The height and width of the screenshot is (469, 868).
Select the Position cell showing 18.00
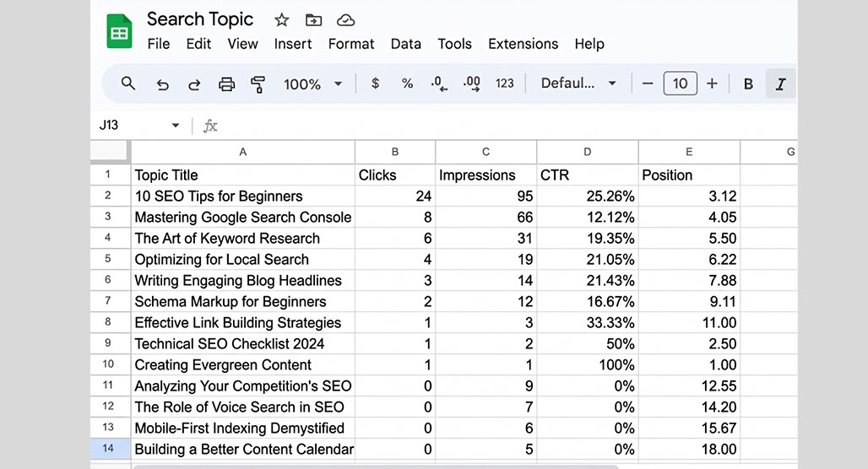tap(689, 449)
